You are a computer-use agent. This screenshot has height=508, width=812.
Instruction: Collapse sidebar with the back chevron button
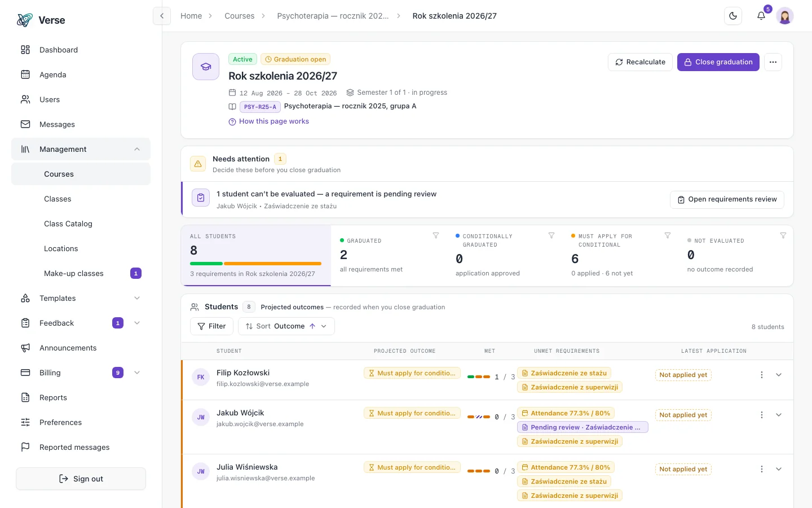click(162, 16)
